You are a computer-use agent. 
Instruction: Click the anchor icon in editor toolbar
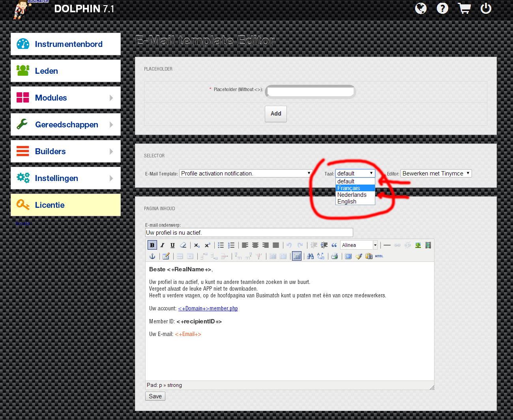152,256
